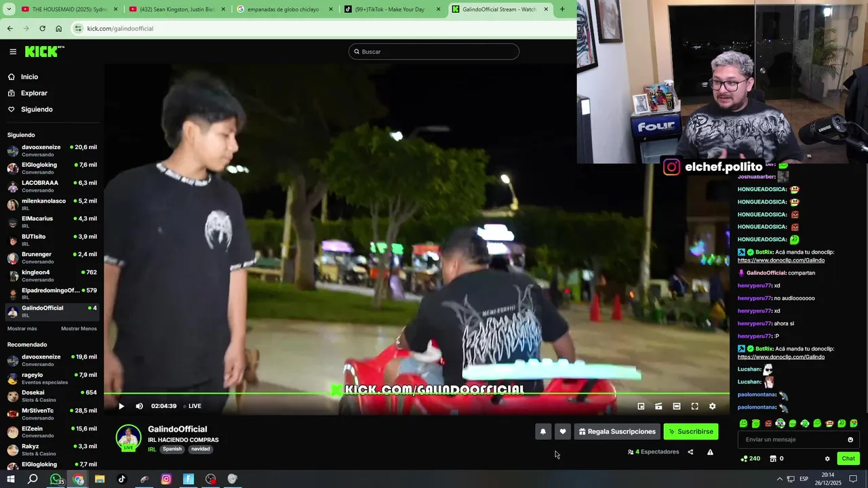Click the Buscar search box
The image size is (868, 488).
pos(434,52)
